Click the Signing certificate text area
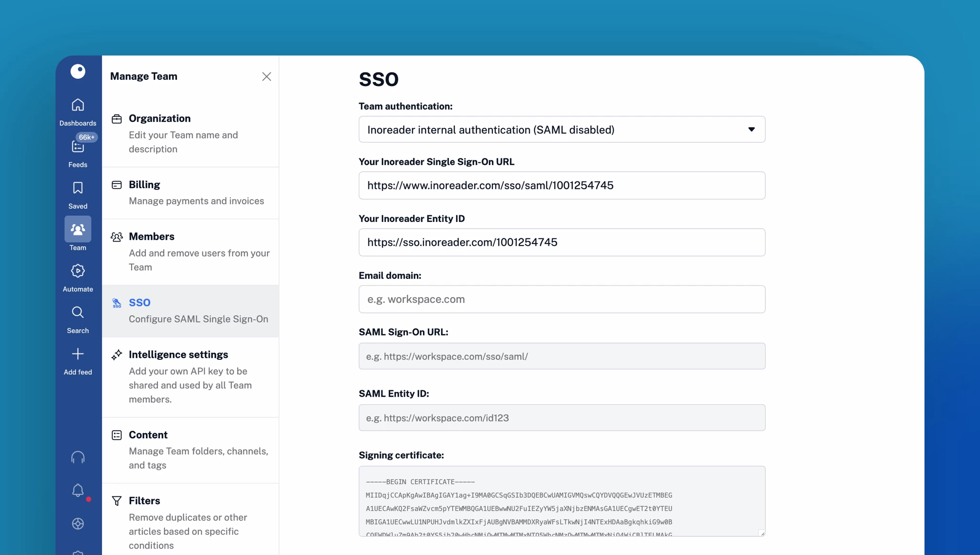This screenshot has height=555, width=980. (562, 501)
